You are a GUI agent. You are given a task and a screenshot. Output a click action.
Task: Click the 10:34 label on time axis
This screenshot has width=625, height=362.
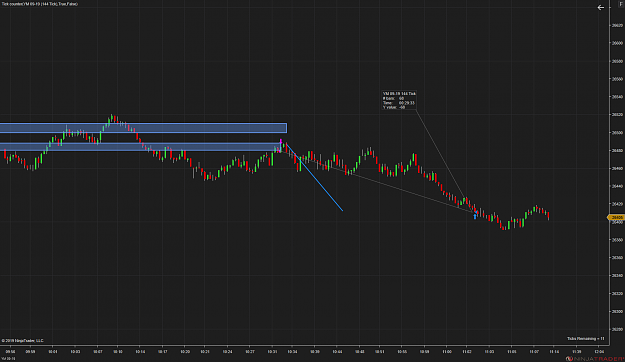point(292,352)
